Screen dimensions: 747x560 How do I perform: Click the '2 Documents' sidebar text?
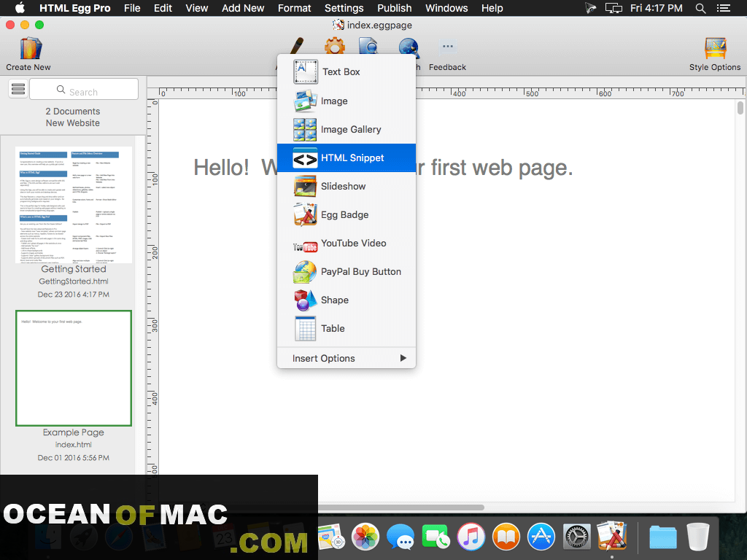pos(73,112)
